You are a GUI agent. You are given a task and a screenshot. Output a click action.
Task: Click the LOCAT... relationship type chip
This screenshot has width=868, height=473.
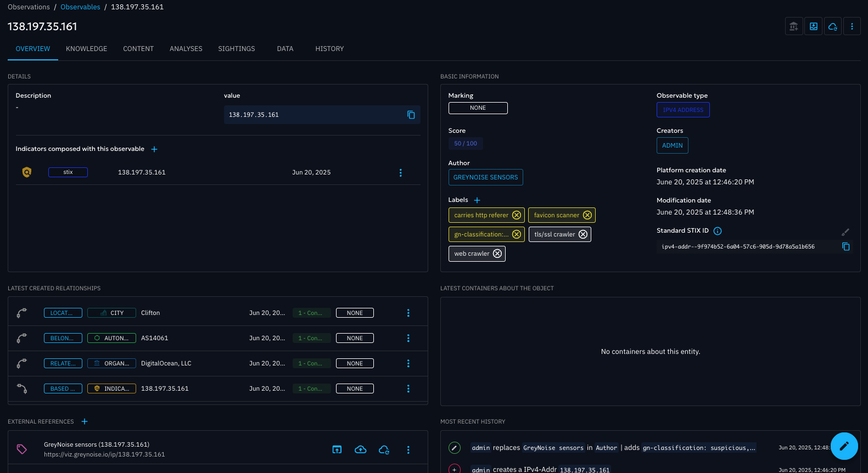point(63,313)
